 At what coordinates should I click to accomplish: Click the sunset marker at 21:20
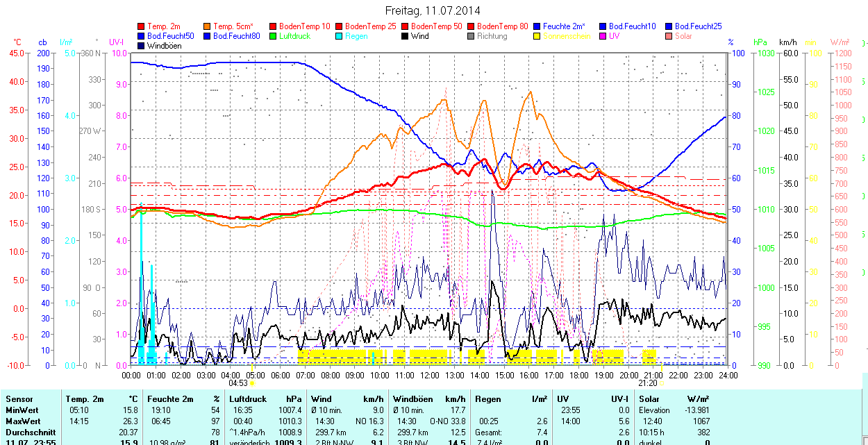click(661, 383)
